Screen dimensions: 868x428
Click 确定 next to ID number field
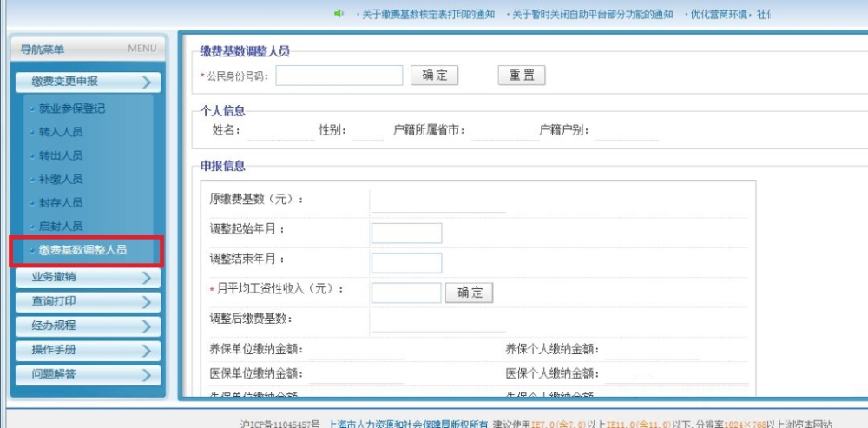(x=435, y=76)
